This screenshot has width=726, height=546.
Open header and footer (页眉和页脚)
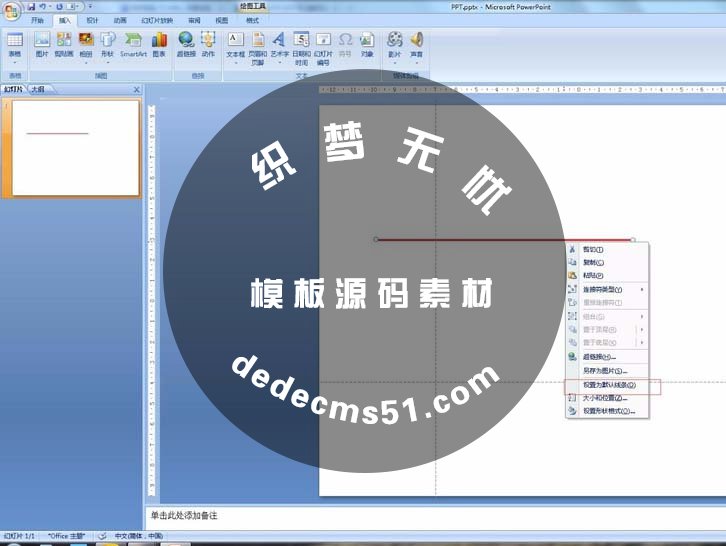(258, 49)
